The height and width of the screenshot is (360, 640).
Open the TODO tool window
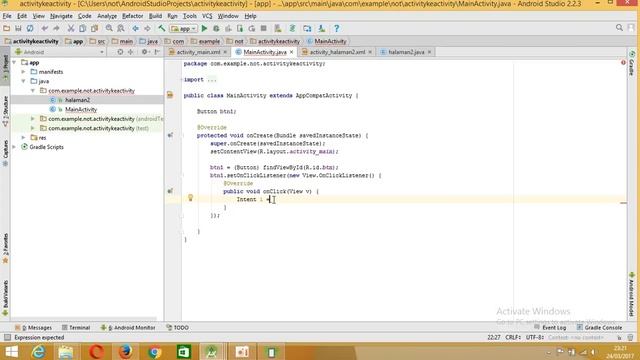(x=178, y=327)
